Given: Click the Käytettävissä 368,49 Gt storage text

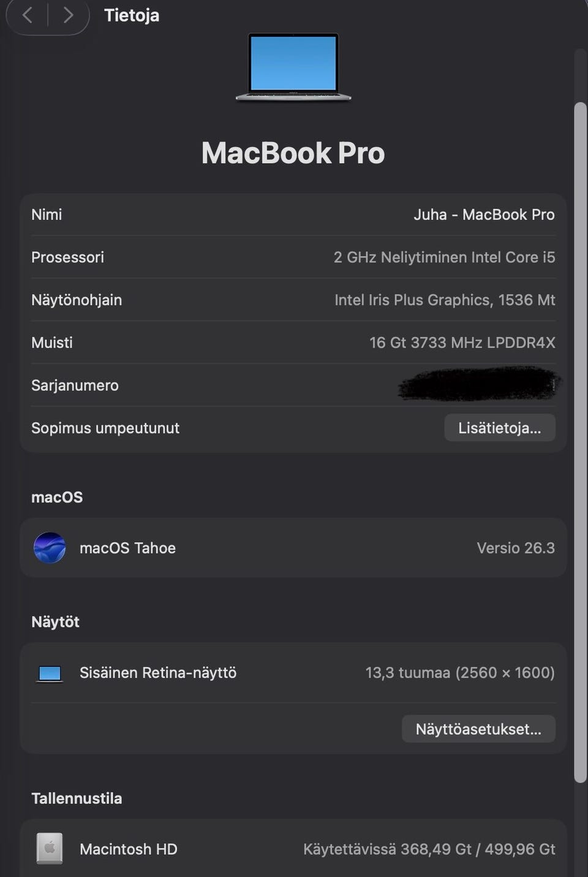Looking at the screenshot, I should click(x=429, y=849).
